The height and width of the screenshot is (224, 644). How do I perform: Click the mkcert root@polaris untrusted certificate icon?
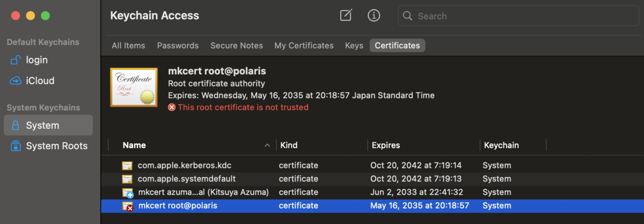coord(128,206)
